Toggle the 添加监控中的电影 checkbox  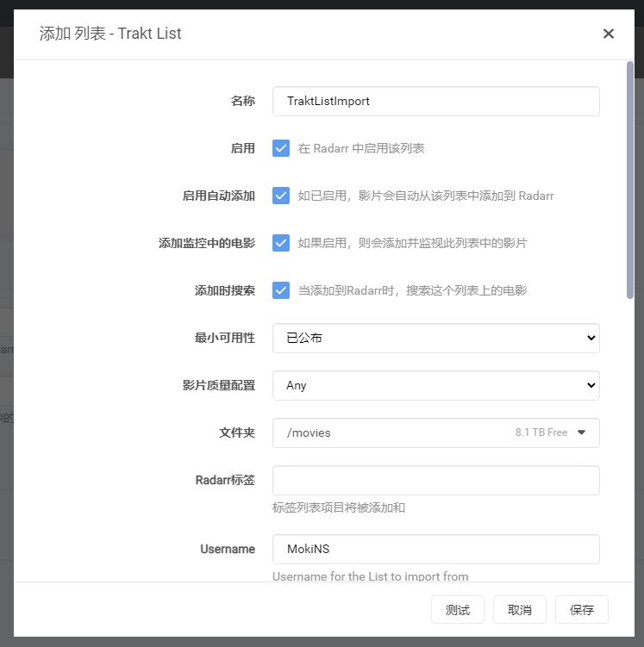(281, 243)
